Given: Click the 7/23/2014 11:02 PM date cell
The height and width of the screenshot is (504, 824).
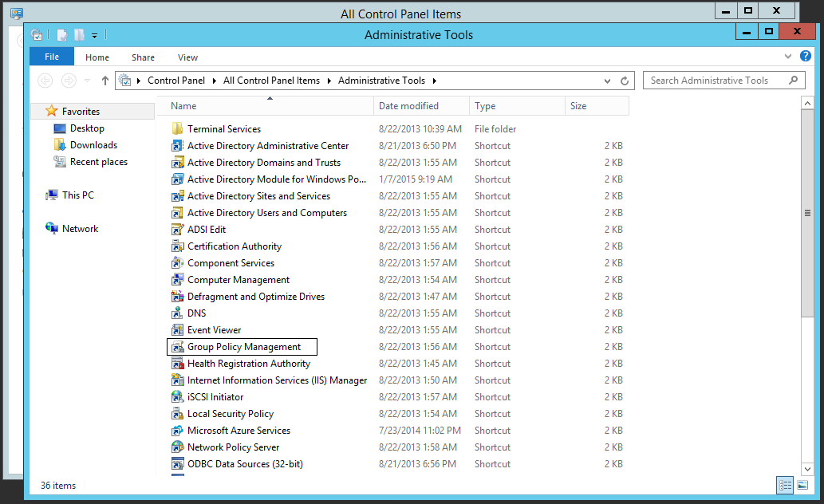Looking at the screenshot, I should coord(420,431).
